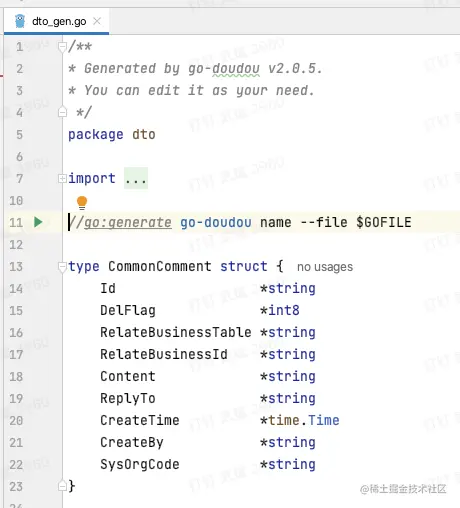This screenshot has height=508, width=460.
Task: Click the 'package' keyword
Action: pyautogui.click(x=96, y=135)
